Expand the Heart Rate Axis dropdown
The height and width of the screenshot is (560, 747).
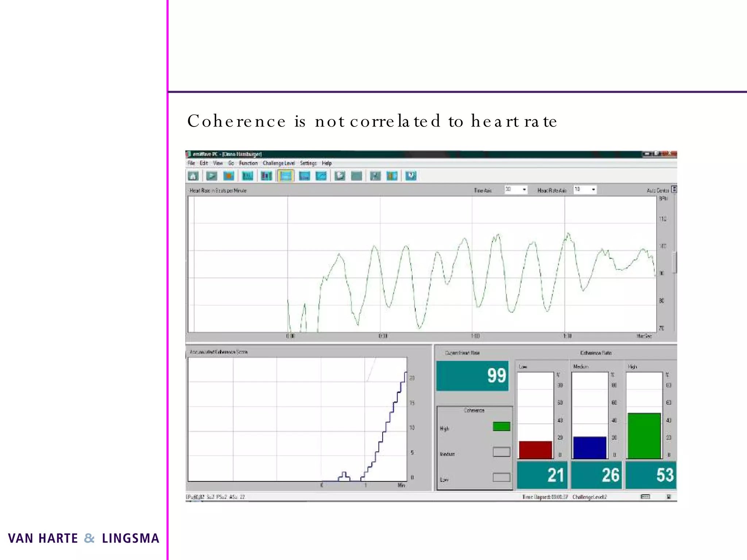[593, 190]
